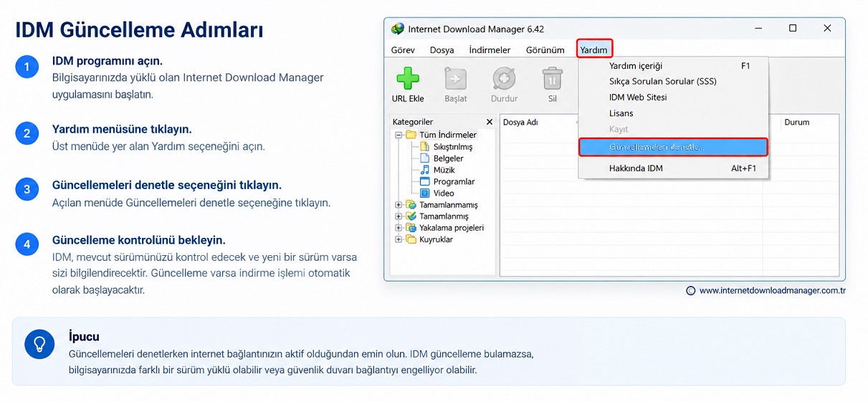Click the Dosya Adı column header
Viewport: 868px width, 402px height.
pyautogui.click(x=520, y=123)
